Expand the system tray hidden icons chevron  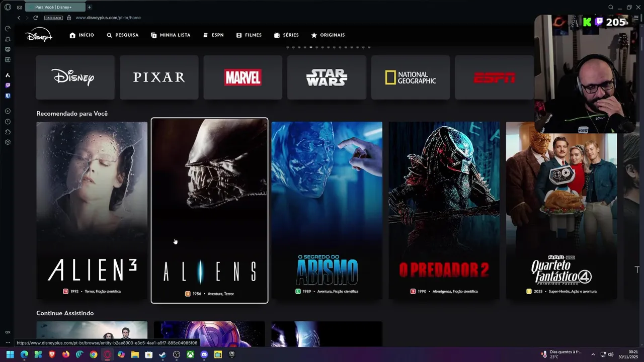593,354
